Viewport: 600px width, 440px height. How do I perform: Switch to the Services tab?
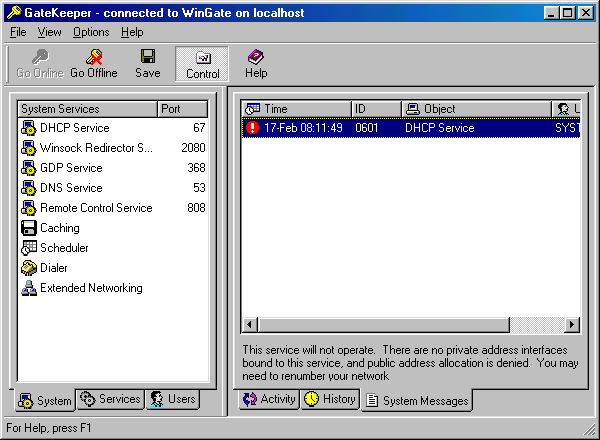[110, 399]
